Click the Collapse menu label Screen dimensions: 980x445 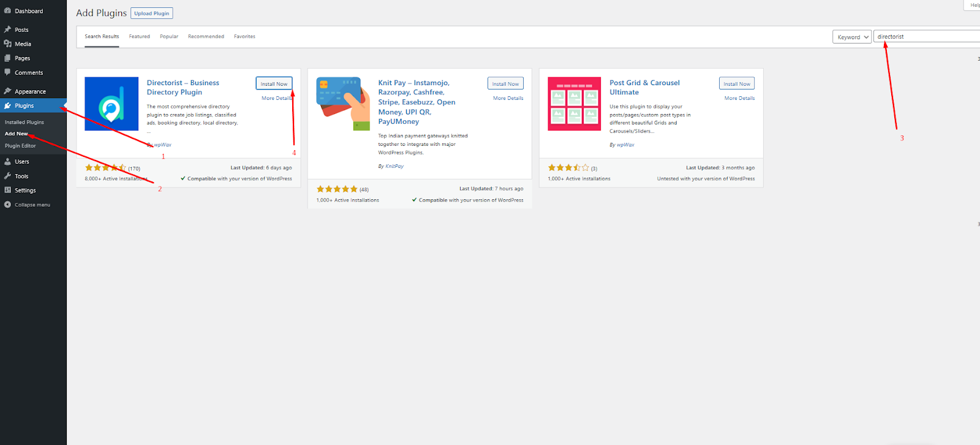pyautogui.click(x=32, y=205)
